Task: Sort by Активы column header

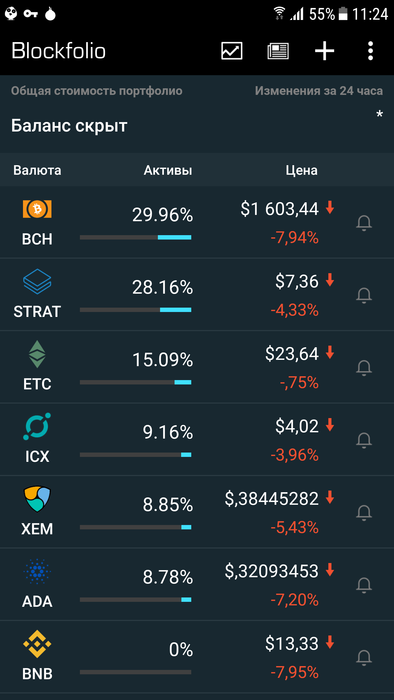Action: pyautogui.click(x=168, y=170)
